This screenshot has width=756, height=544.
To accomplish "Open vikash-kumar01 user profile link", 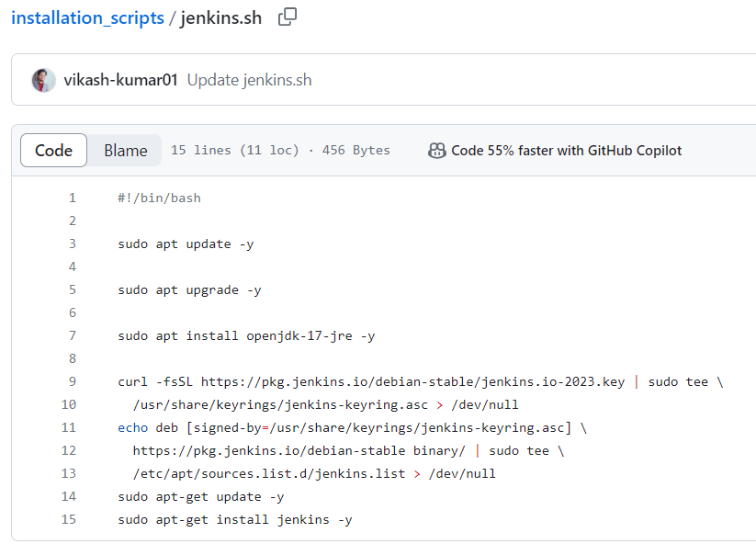I will (120, 80).
